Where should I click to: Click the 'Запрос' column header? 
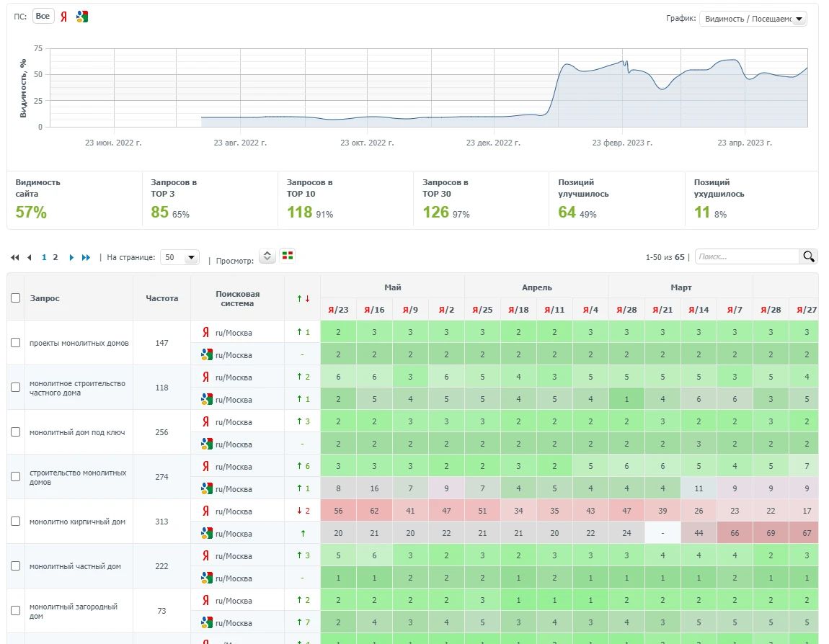tap(45, 298)
